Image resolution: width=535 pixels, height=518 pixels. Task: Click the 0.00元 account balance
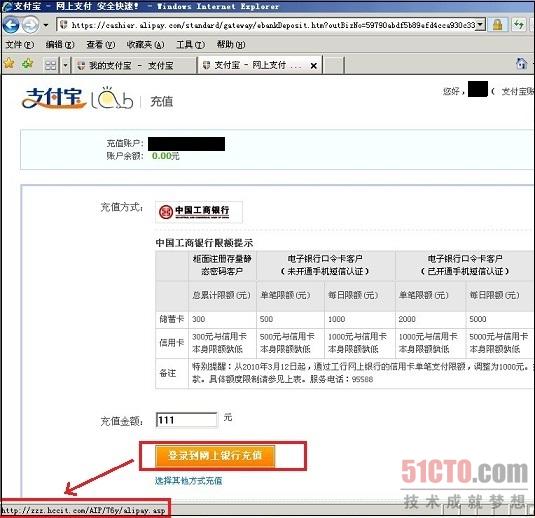coord(165,156)
